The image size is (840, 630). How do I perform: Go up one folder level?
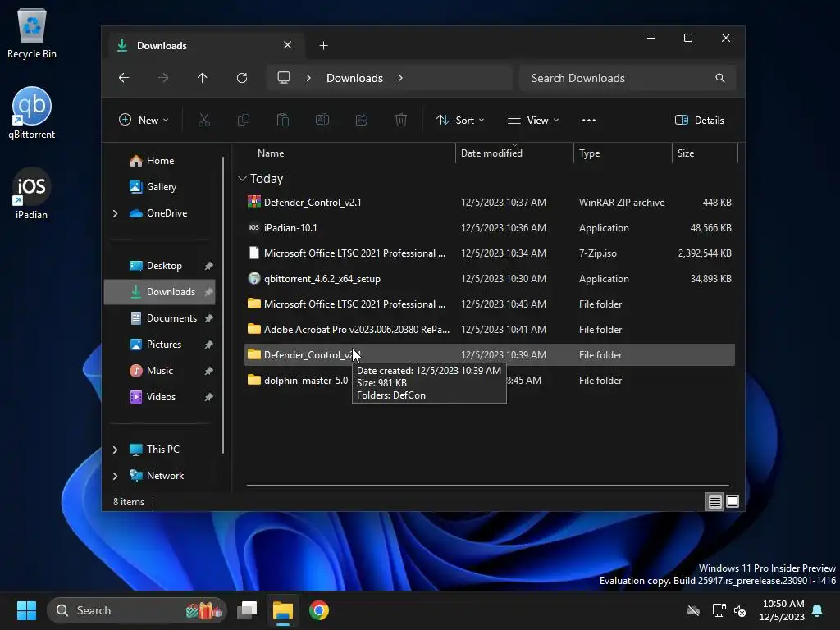click(202, 78)
